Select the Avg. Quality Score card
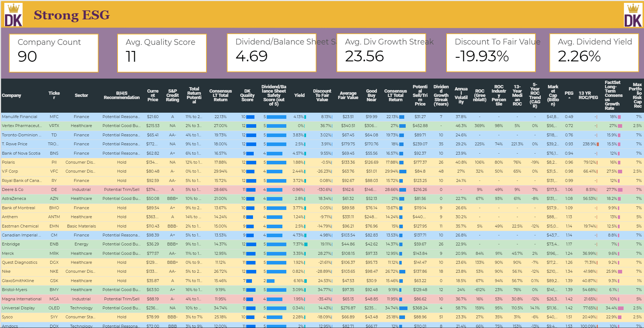644x328 pixels. 162,53
